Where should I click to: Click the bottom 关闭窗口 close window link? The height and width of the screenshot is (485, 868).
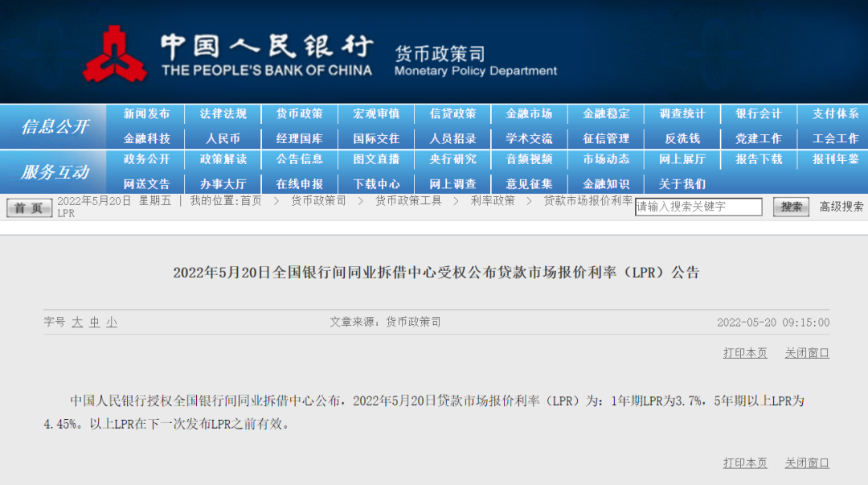tap(807, 463)
